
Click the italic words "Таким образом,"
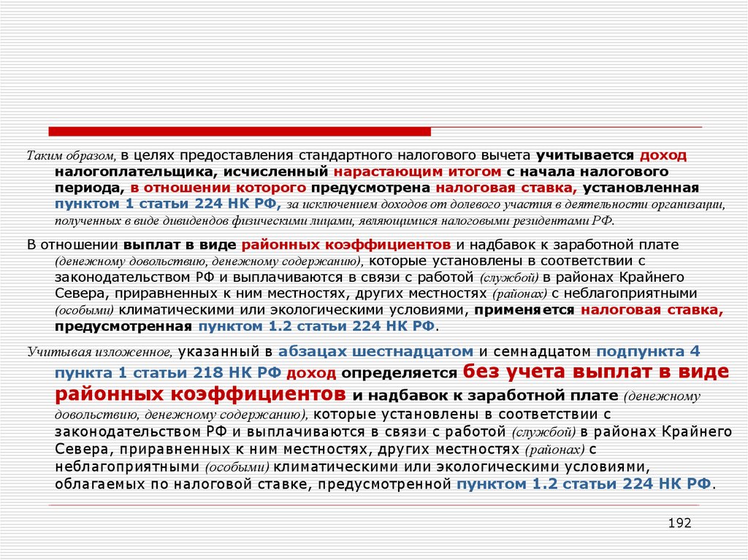pyautogui.click(x=71, y=156)
